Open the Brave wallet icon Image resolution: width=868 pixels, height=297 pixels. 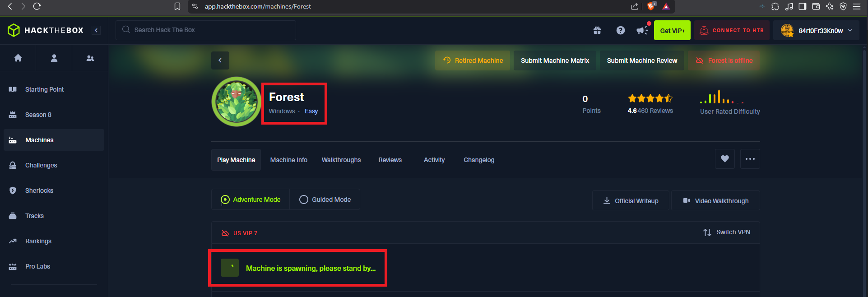click(x=816, y=6)
